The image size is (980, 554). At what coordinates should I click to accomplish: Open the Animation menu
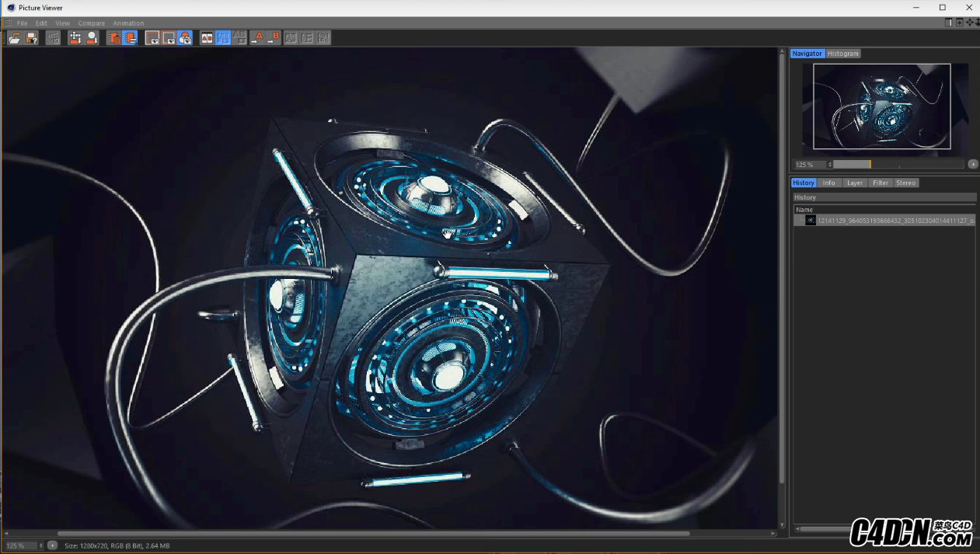point(128,23)
